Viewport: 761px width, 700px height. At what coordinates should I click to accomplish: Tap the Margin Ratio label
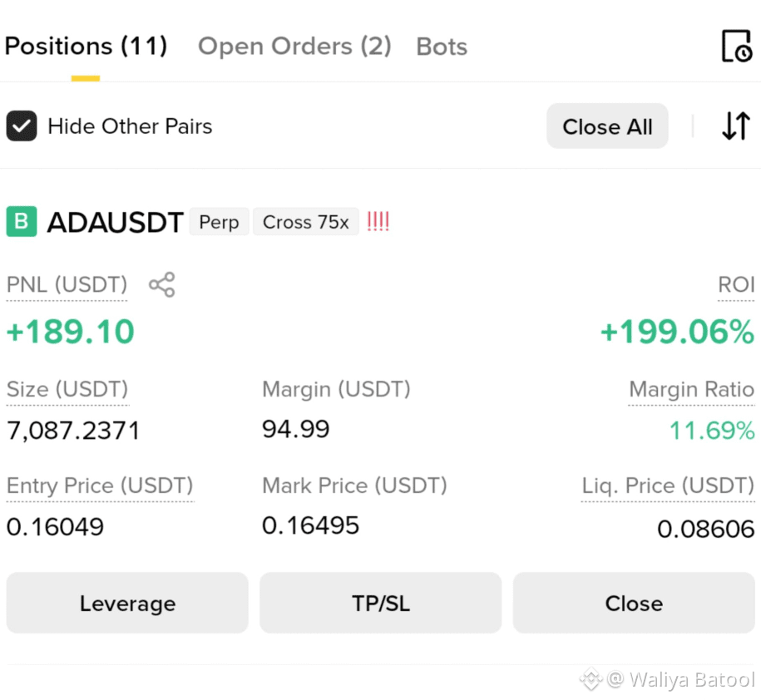click(x=692, y=390)
